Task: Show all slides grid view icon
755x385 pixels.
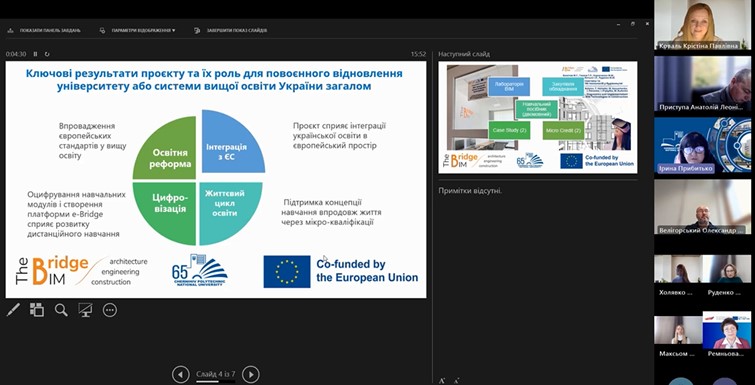Action: click(x=37, y=310)
